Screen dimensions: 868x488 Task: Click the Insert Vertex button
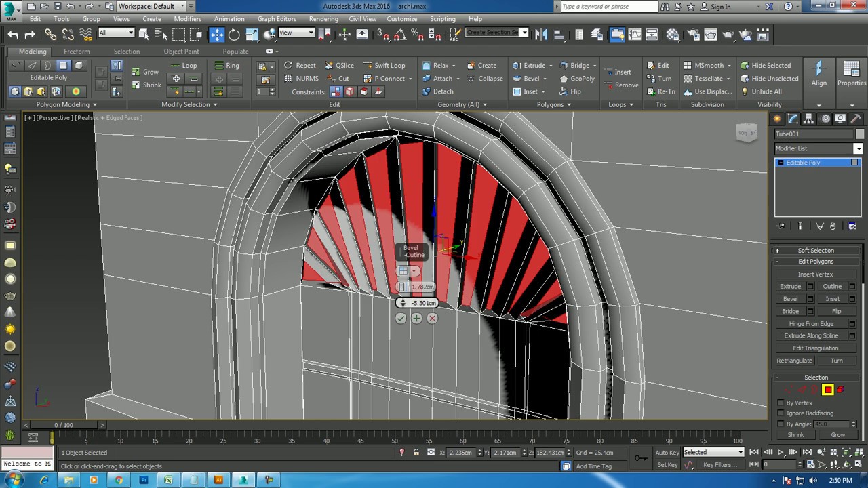(x=816, y=274)
